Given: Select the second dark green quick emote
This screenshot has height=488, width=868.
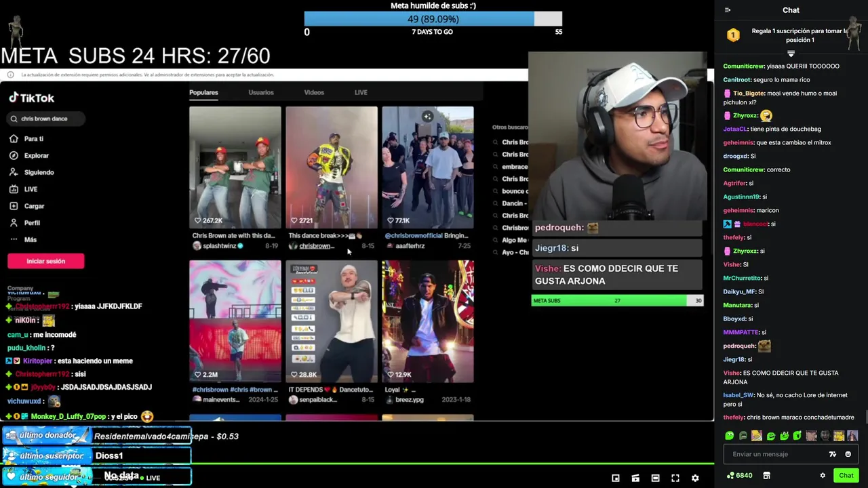Looking at the screenshot, I should [x=743, y=436].
